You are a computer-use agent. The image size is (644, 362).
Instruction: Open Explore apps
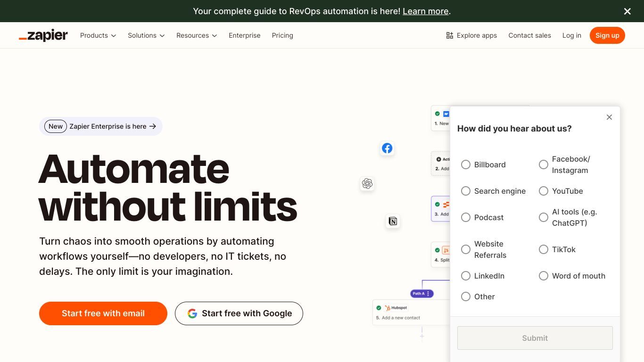[x=471, y=35]
